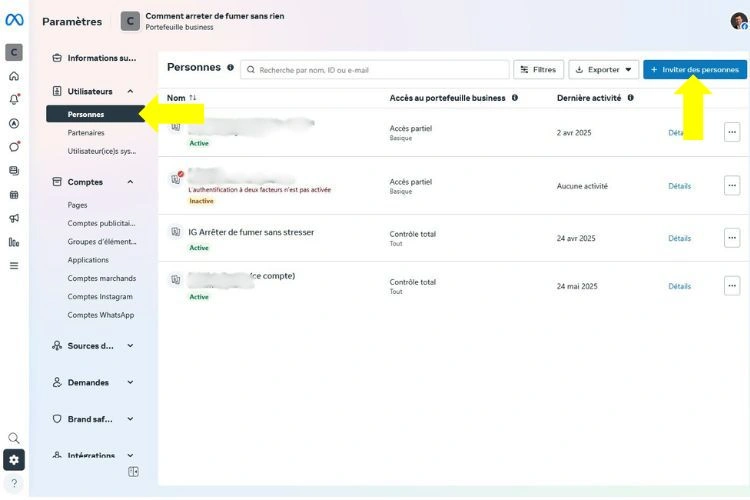Image resolution: width=750 pixels, height=500 pixels.
Task: Open the chat bubble icon in left rail
Action: [x=14, y=146]
